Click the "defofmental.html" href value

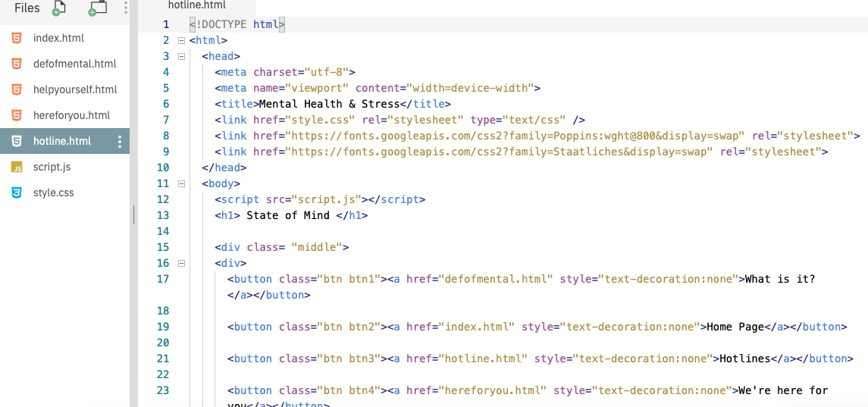pos(496,279)
